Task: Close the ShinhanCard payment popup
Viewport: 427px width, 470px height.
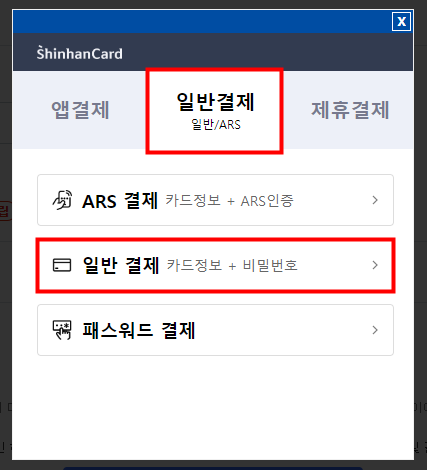Action: 401,22
